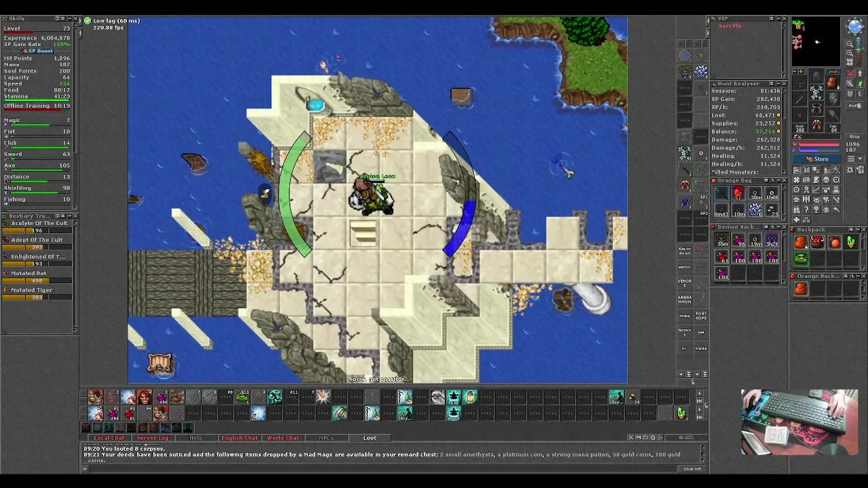Click the world globe icon near the minimap
Screen dimensions: 868x488
point(854,26)
